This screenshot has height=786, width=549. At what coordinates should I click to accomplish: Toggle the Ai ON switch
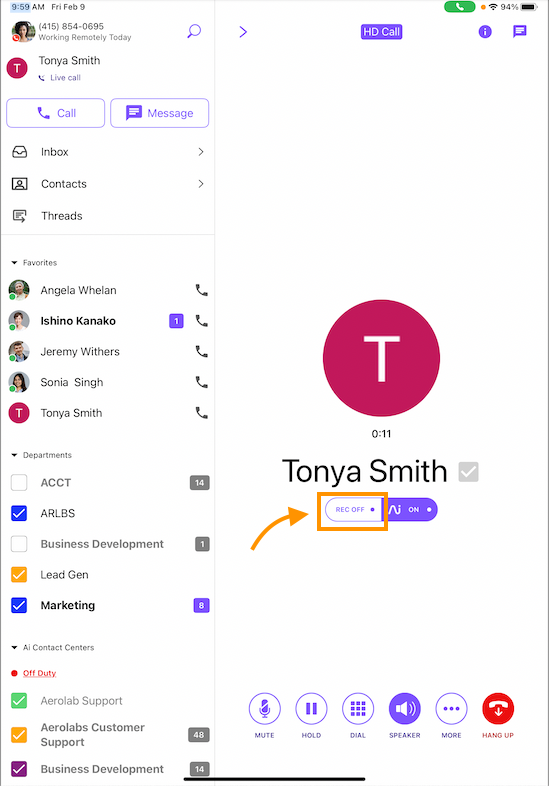coord(412,509)
